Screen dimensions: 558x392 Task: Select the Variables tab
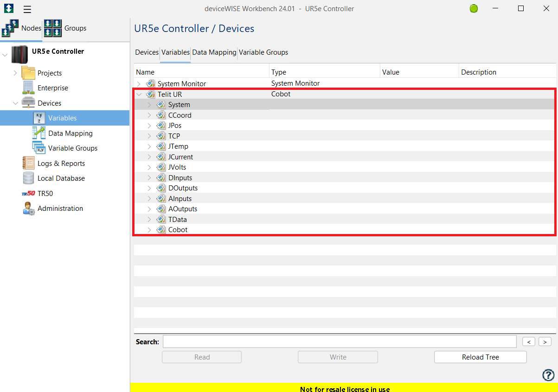[175, 52]
